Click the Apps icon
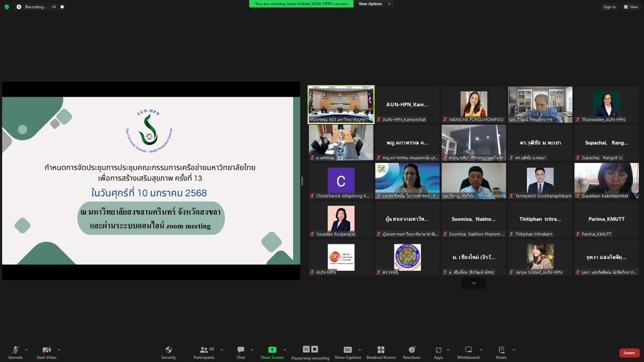The width and height of the screenshot is (644, 362). tap(438, 351)
